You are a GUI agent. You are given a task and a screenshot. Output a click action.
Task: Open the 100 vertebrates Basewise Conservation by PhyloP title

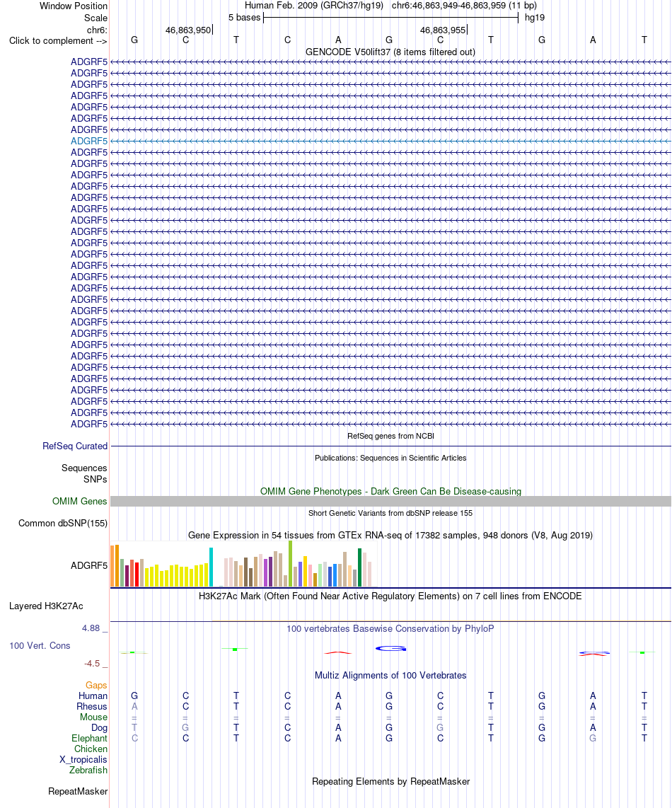[x=390, y=629]
